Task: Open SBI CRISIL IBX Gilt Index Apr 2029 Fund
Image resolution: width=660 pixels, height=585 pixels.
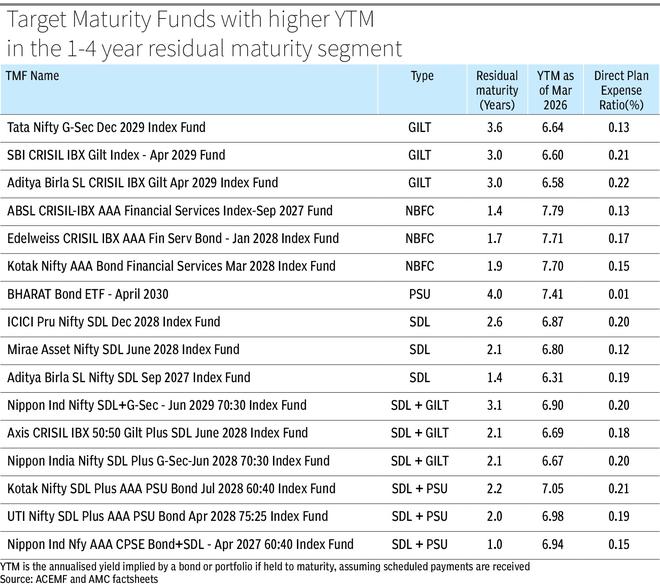Action: tap(116, 155)
